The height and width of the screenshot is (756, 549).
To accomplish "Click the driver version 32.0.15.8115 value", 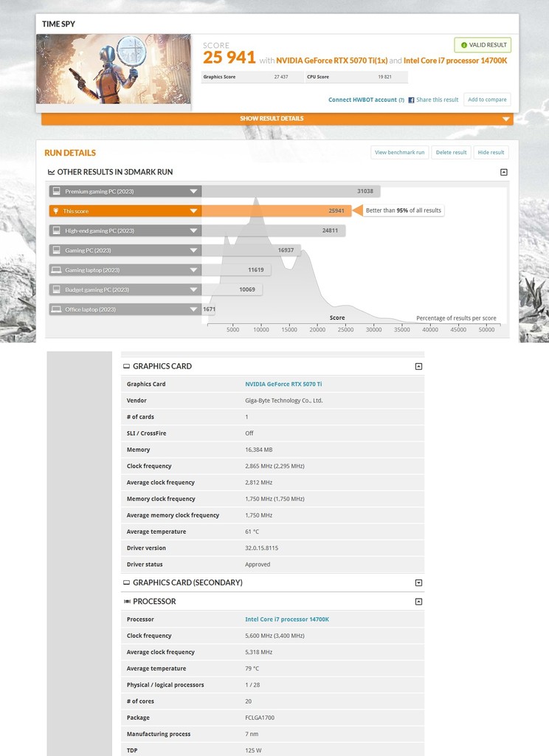I will coord(262,549).
